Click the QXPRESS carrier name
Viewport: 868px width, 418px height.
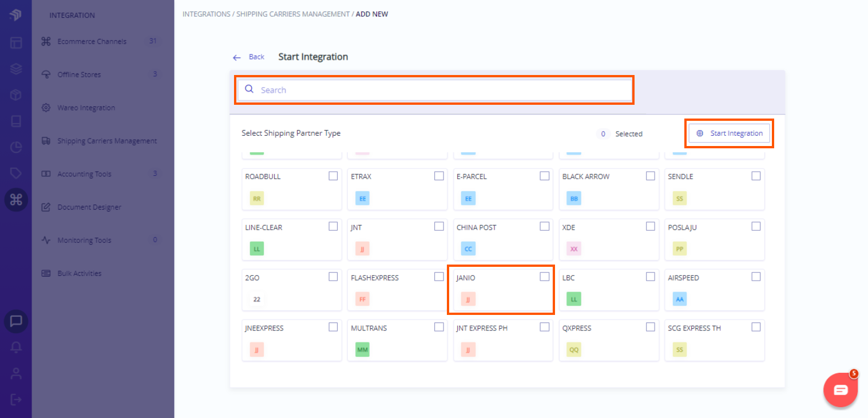577,328
